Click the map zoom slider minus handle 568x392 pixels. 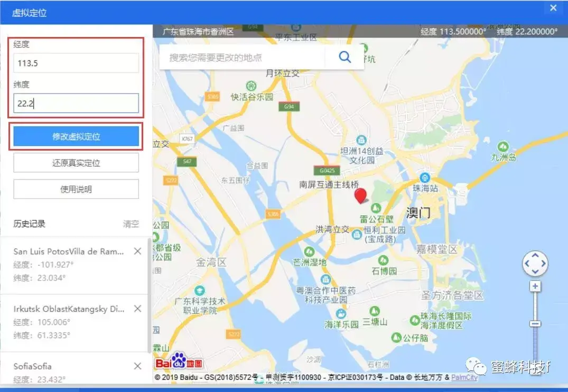click(x=535, y=323)
